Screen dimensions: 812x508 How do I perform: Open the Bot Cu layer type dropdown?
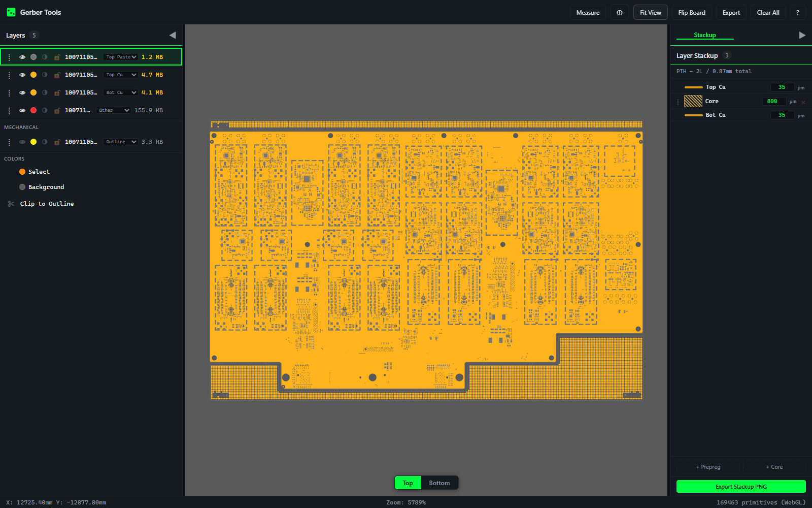[x=120, y=92]
